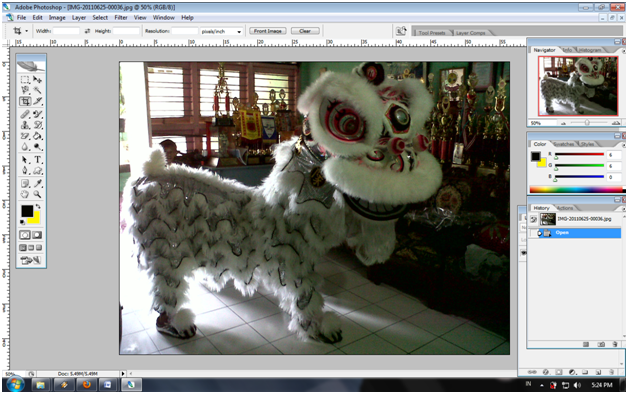Image resolution: width=628 pixels, height=394 pixels.
Task: Open the resolution units dropdown pixels/inch
Action: point(239,31)
